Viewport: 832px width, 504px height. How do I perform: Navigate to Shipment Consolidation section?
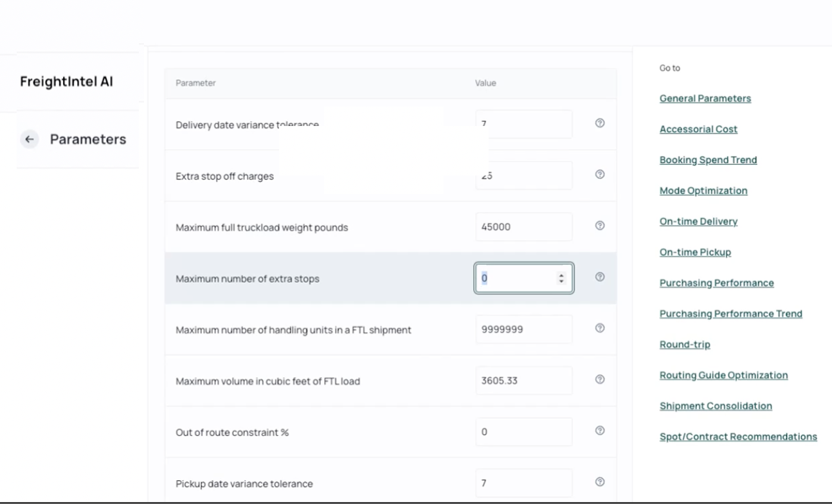716,406
